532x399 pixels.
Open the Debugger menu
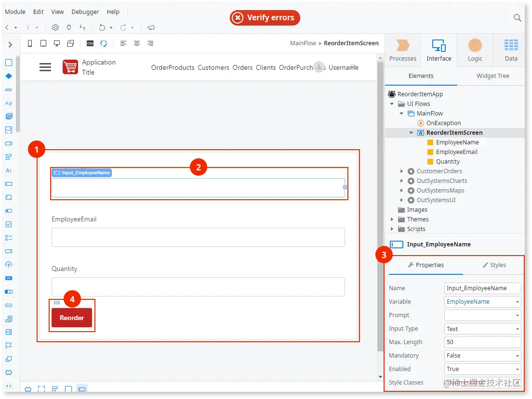tap(85, 12)
